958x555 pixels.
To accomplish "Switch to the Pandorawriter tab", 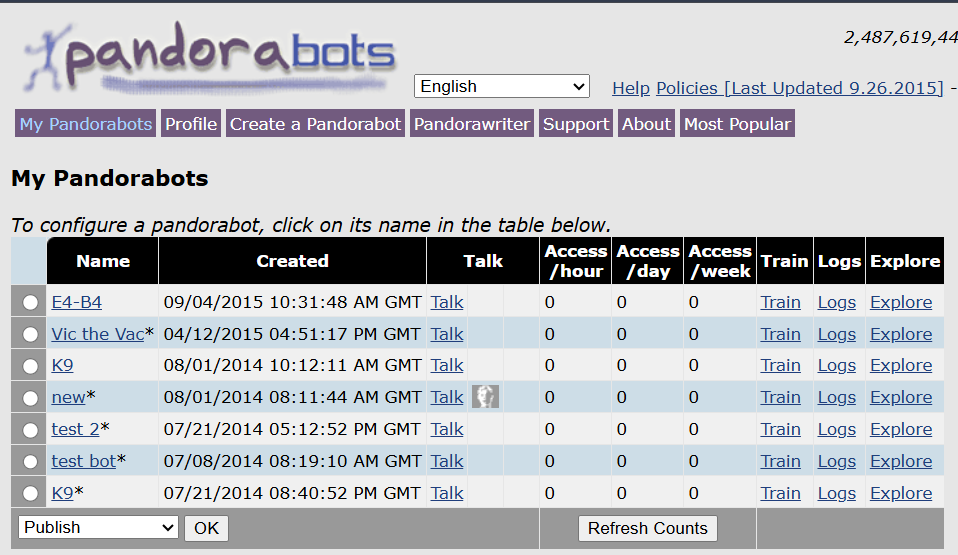I will point(472,123).
